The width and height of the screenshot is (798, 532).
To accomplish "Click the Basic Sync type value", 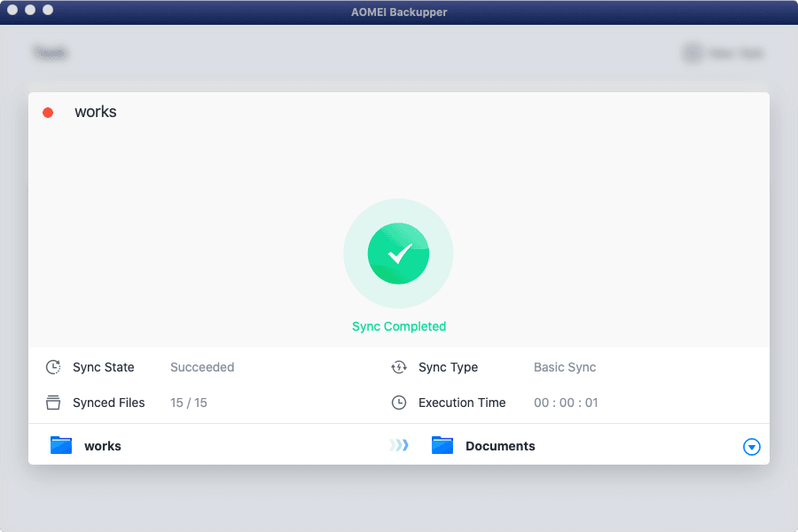I will tap(565, 367).
